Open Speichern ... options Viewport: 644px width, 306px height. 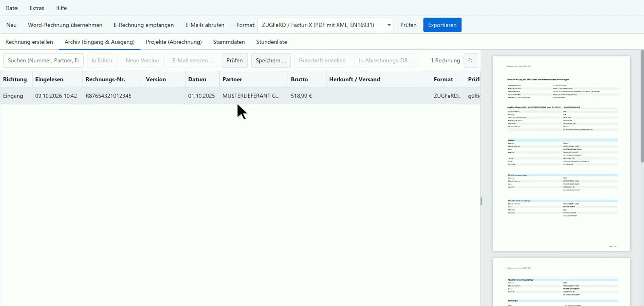271,60
